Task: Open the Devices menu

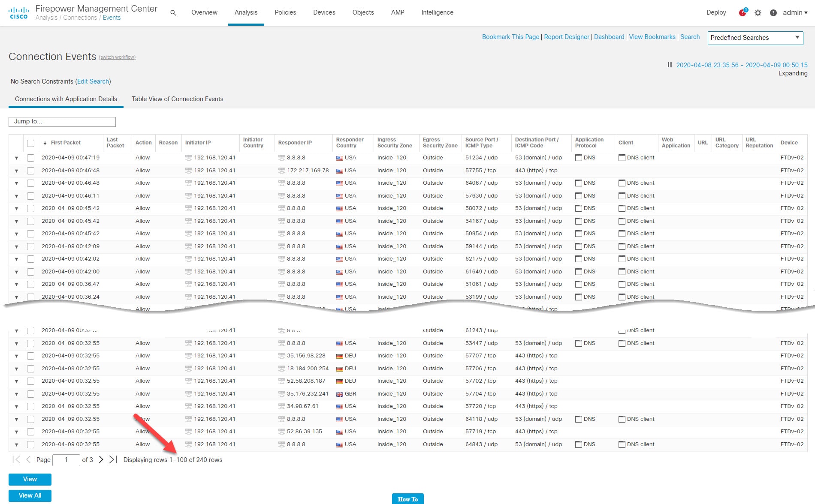Action: (324, 12)
